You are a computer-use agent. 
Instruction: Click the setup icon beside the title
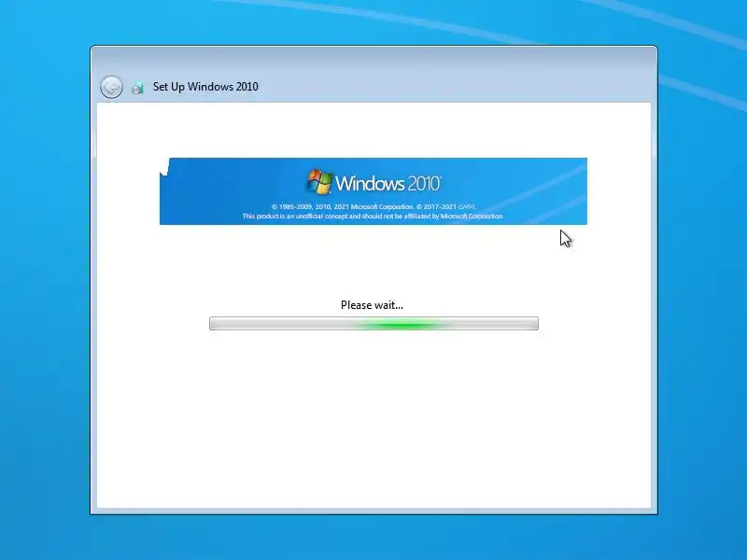(x=137, y=88)
